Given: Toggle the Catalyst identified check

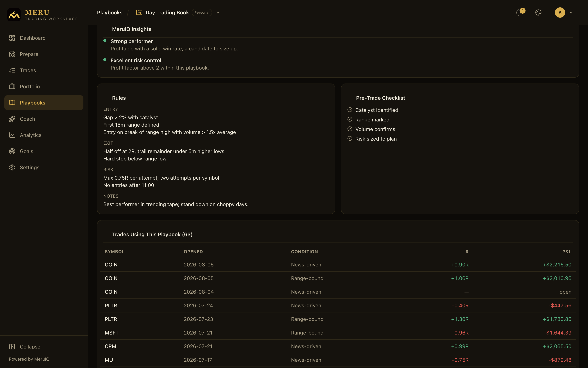Looking at the screenshot, I should click(x=350, y=110).
